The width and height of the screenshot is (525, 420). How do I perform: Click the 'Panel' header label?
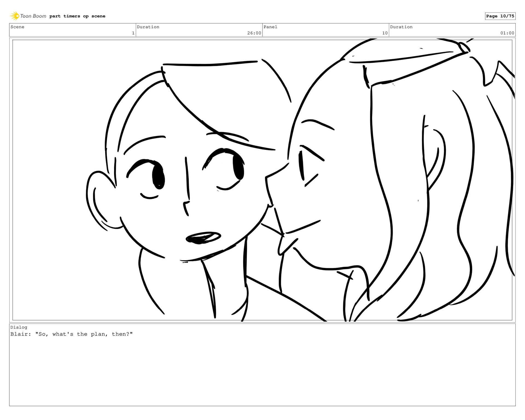270,27
